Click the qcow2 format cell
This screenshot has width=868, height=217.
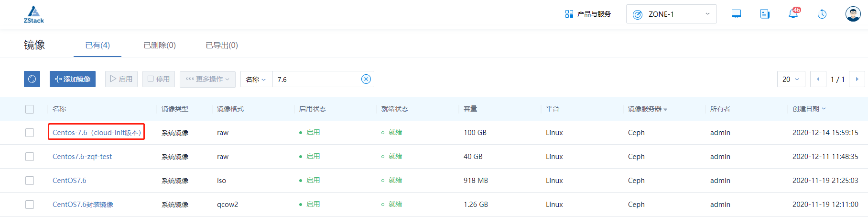pyautogui.click(x=228, y=205)
